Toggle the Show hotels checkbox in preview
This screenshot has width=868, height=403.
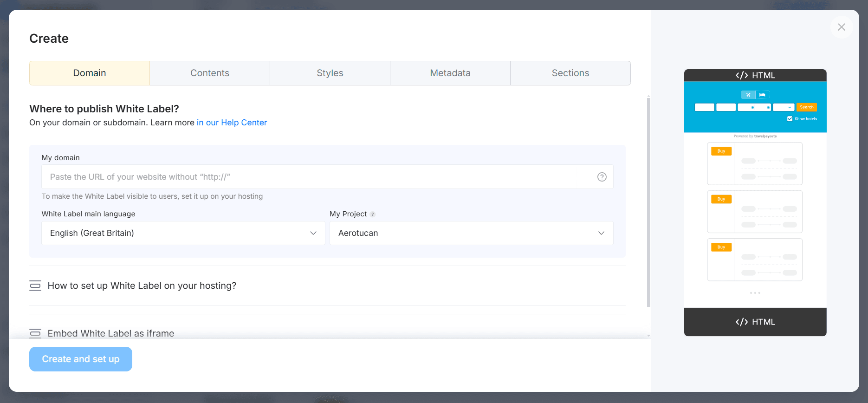click(790, 119)
